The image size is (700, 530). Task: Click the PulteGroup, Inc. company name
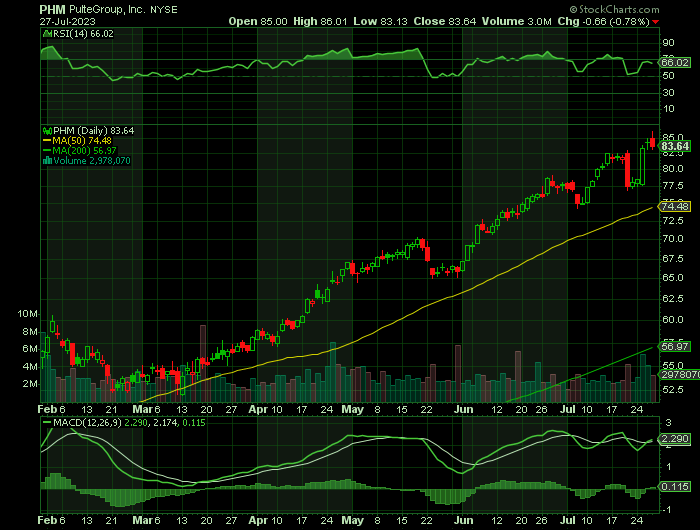107,9
